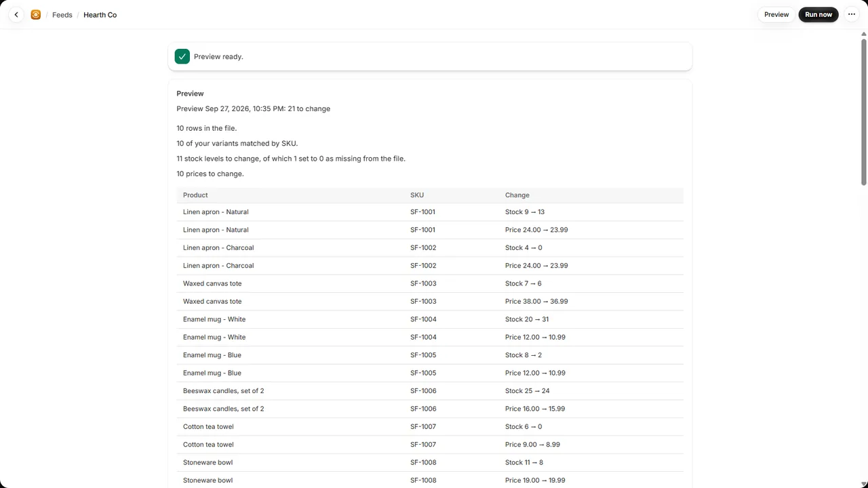This screenshot has width=868, height=488.
Task: Click 'Waxed canvas tote' in the stock row
Action: coord(212,283)
